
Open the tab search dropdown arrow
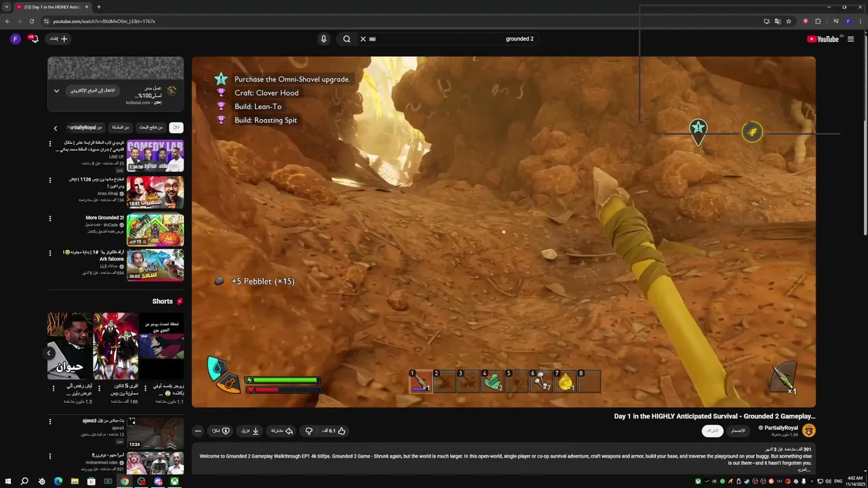pyautogui.click(x=6, y=7)
